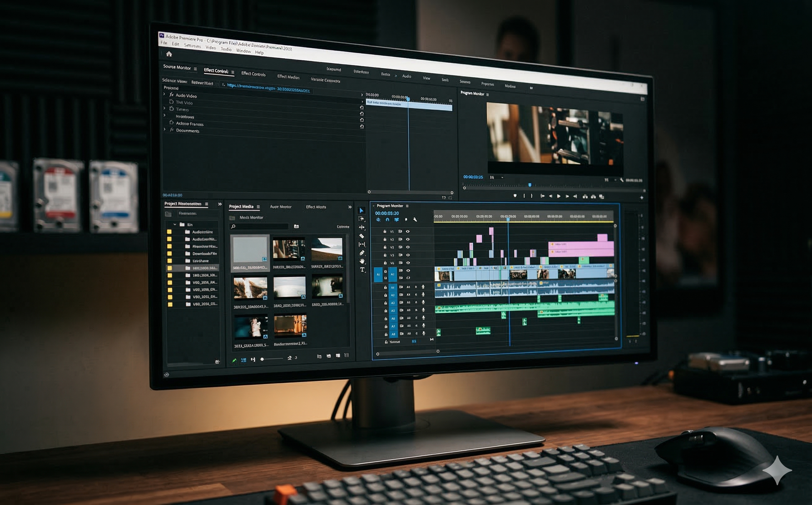Mute the microphone on track A2

pyautogui.click(x=423, y=295)
